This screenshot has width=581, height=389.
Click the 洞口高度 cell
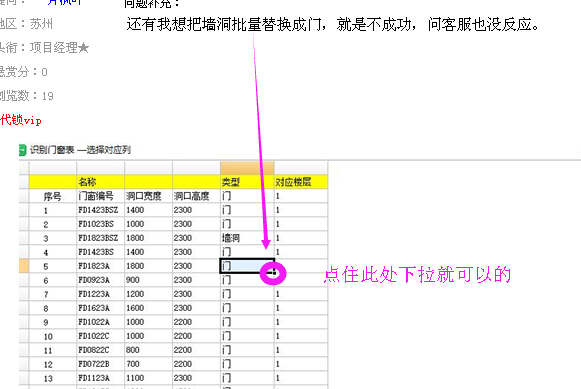pyautogui.click(x=196, y=196)
